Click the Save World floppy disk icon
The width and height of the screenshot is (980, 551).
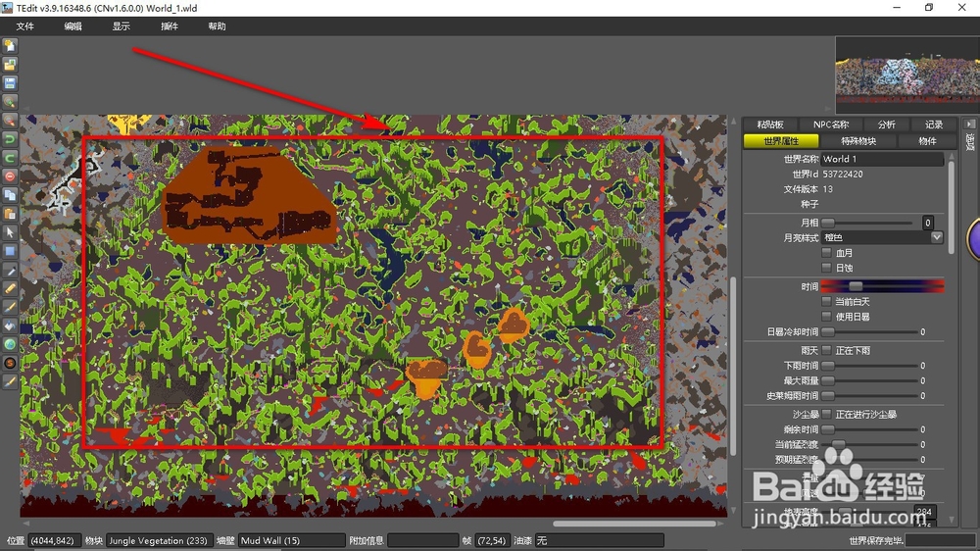[x=10, y=83]
